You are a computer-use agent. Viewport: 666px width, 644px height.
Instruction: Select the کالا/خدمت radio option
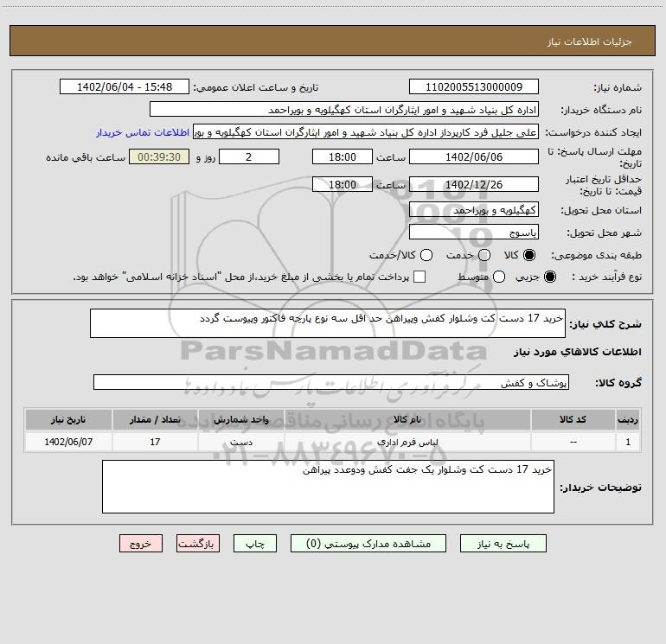(426, 255)
